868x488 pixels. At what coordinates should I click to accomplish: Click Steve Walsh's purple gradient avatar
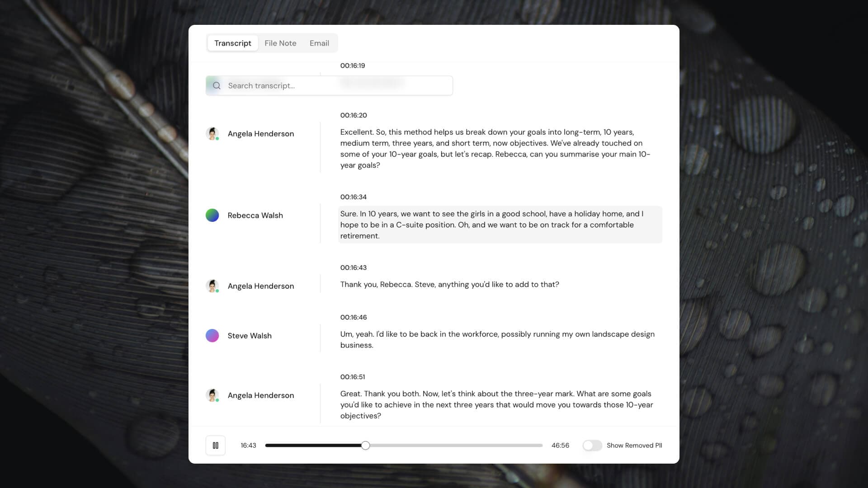click(212, 336)
